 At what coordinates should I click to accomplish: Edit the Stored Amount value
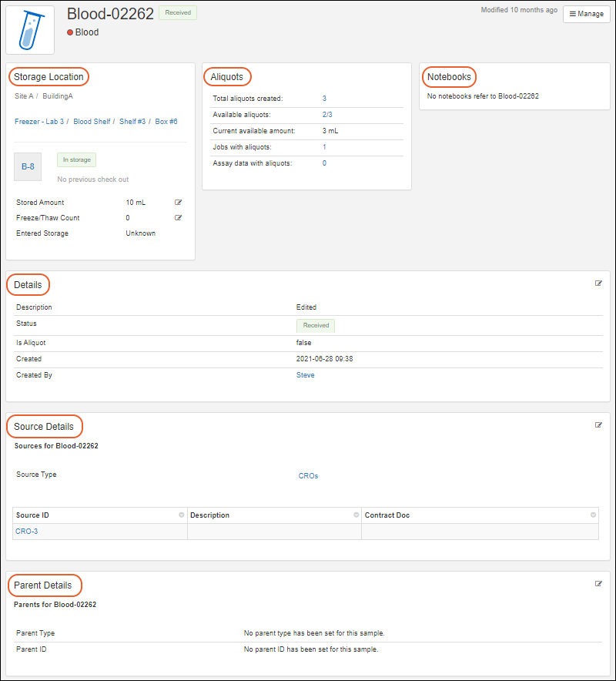179,203
